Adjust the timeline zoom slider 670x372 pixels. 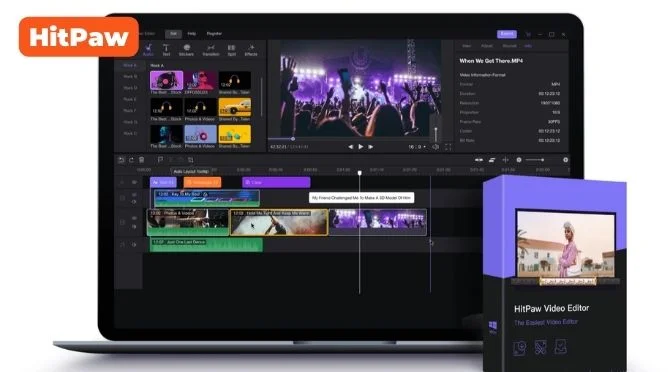pos(535,160)
